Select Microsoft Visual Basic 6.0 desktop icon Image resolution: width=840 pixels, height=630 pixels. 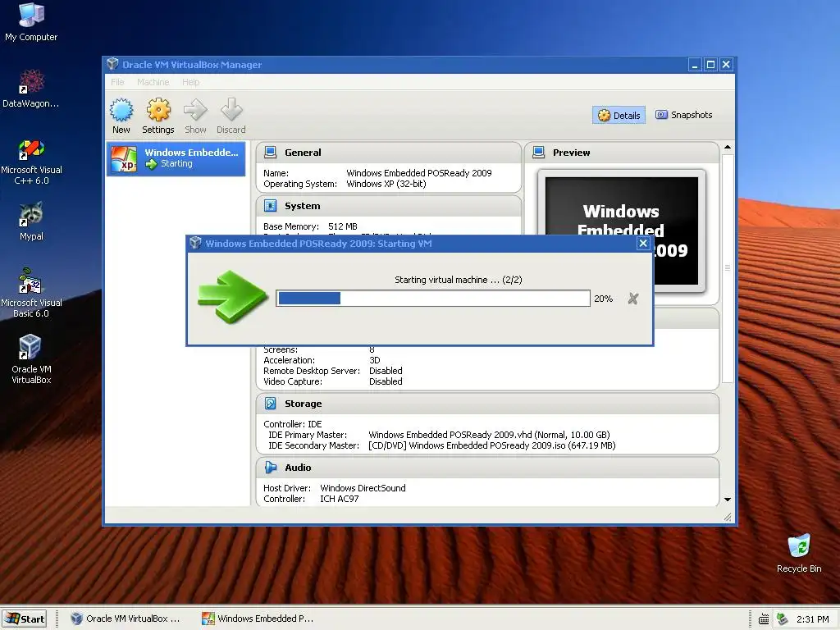(x=31, y=294)
